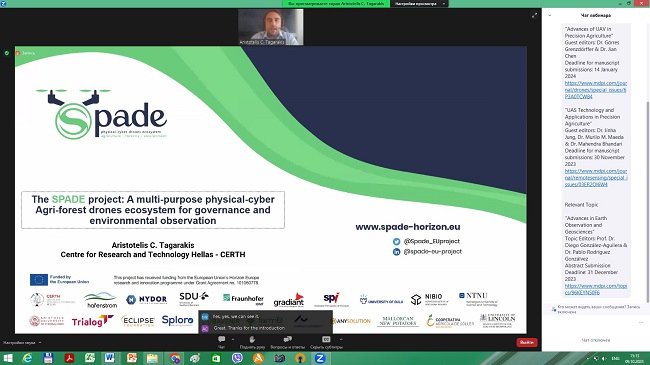
Task: Open the caret next to the Chat button
Action: (233, 339)
